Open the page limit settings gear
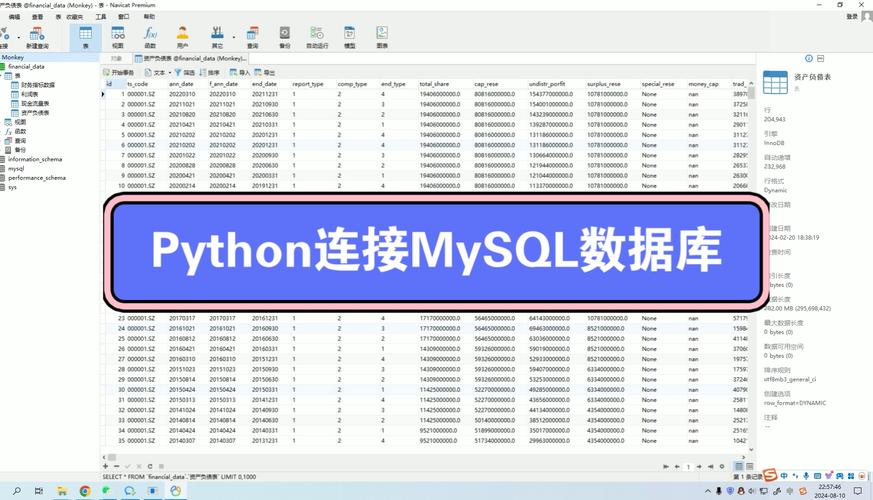Image resolution: width=873 pixels, height=500 pixels. tap(722, 467)
